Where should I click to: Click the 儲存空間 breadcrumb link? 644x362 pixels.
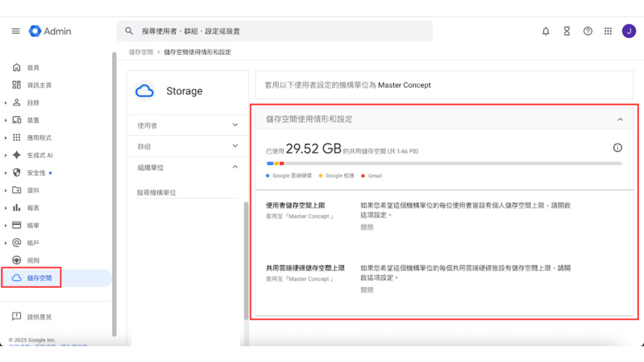[x=141, y=52]
